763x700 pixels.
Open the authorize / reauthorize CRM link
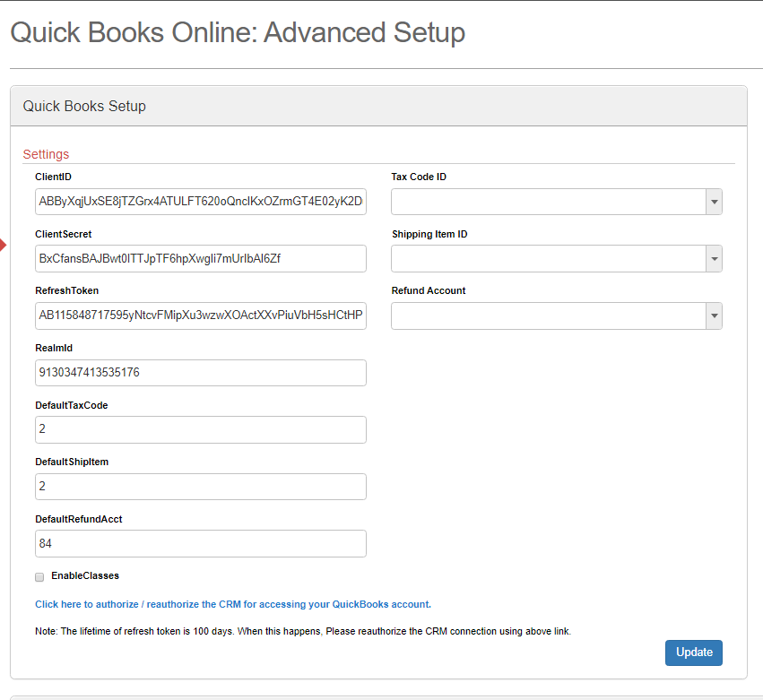tap(233, 604)
